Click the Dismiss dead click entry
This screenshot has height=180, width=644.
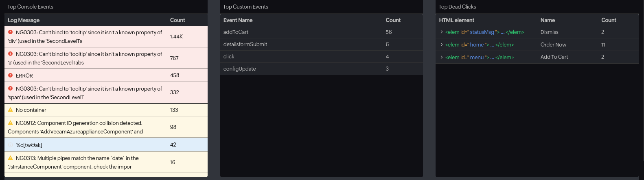pos(549,32)
